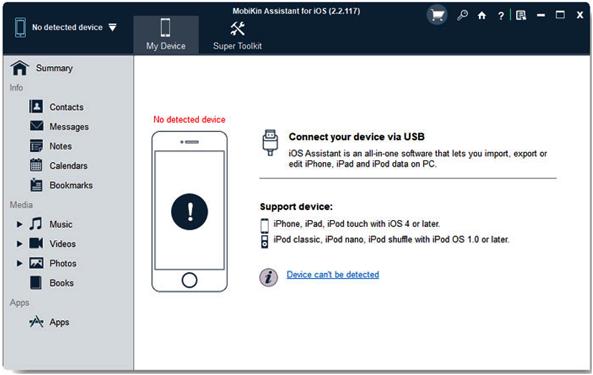Open the shopping cart purchase icon
The width and height of the screenshot is (593, 375).
[437, 15]
